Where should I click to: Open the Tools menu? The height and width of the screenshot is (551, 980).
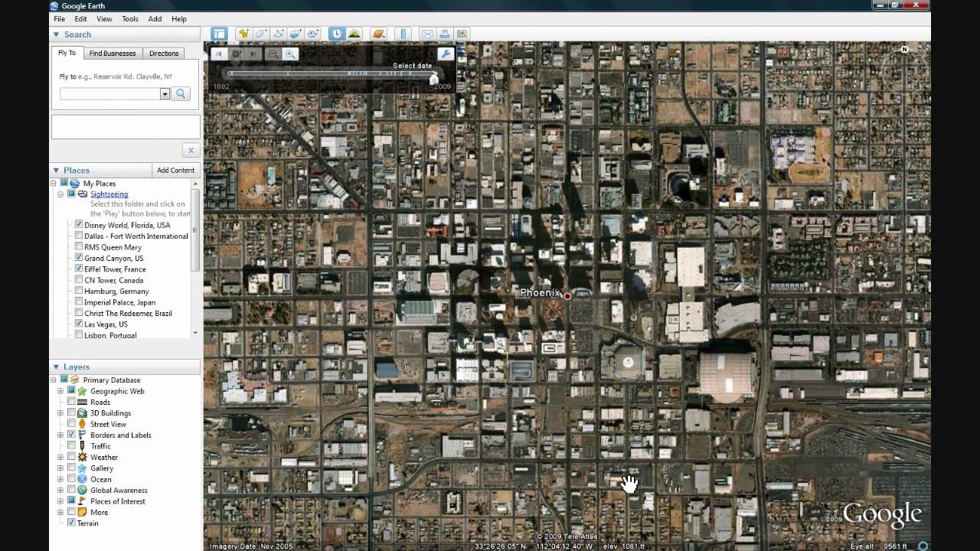pyautogui.click(x=130, y=19)
